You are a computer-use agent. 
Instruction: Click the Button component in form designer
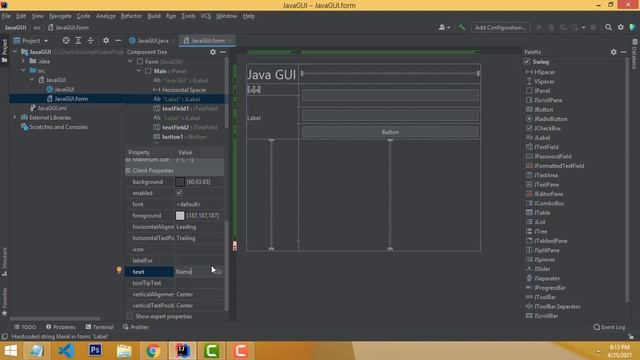390,132
